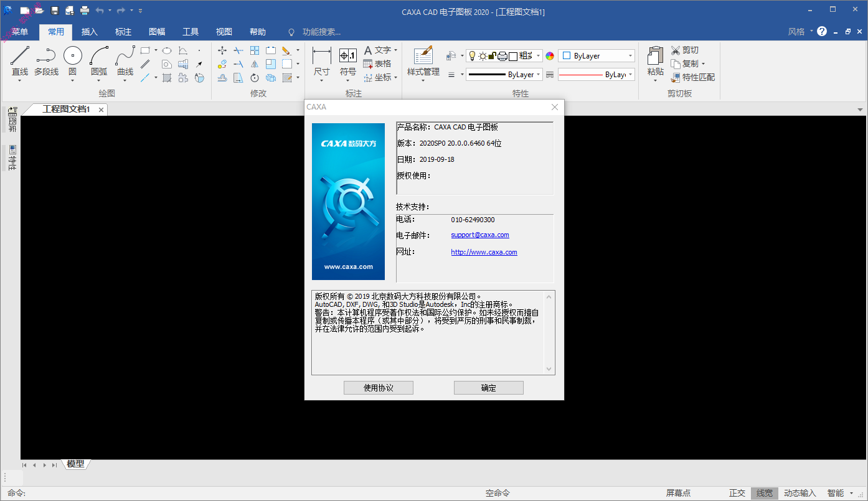Image resolution: width=868 pixels, height=501 pixels.
Task: Select the array tool in 修改 group
Action: [x=255, y=50]
